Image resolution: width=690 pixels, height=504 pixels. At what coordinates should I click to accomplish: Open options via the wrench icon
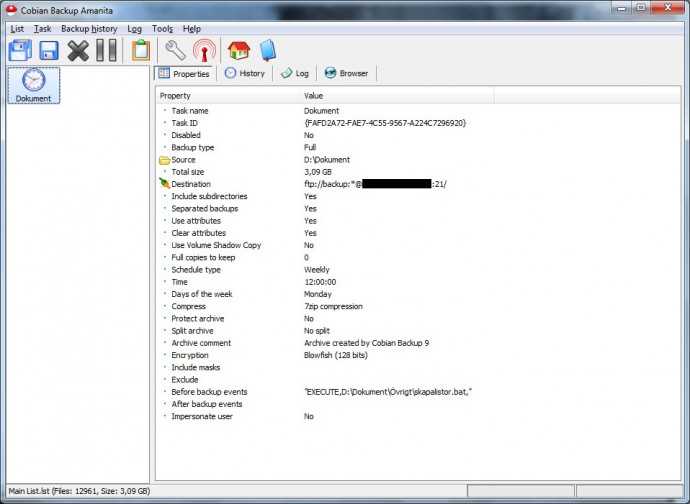click(175, 50)
